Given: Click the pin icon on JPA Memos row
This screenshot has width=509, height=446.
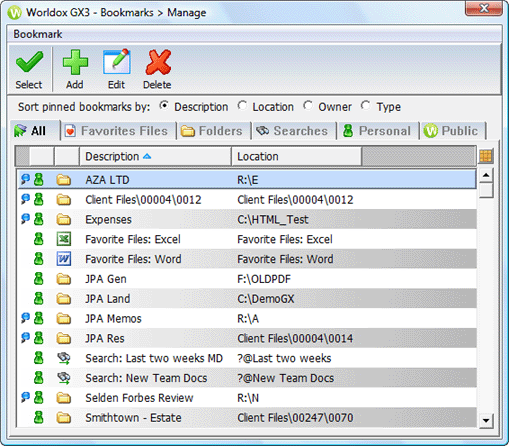Looking at the screenshot, I should (x=25, y=318).
